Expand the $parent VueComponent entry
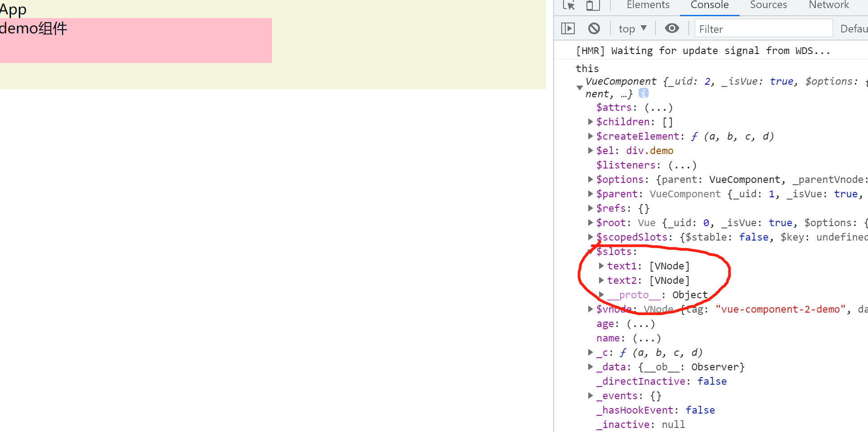This screenshot has width=868, height=432. (x=590, y=194)
